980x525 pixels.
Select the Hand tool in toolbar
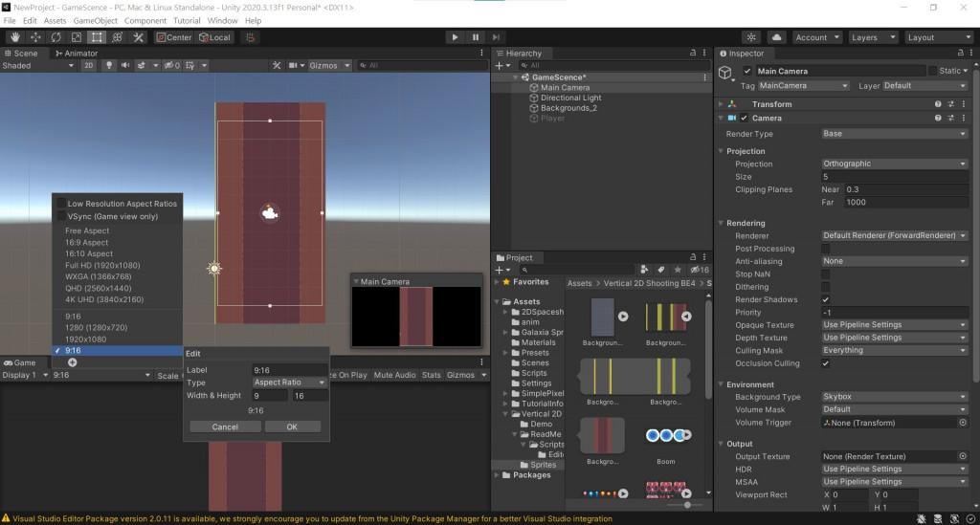[15, 37]
